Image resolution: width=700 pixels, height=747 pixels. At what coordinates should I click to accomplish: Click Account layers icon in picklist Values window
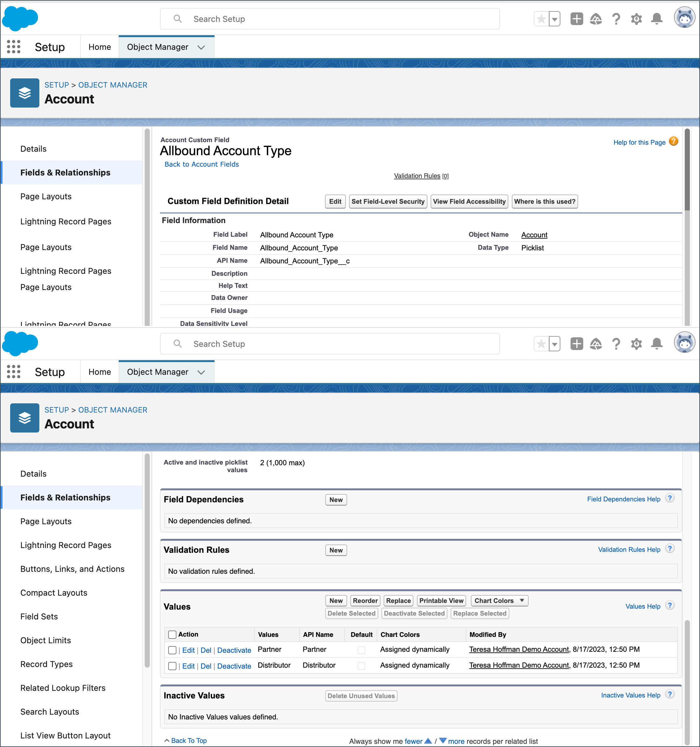click(x=24, y=418)
